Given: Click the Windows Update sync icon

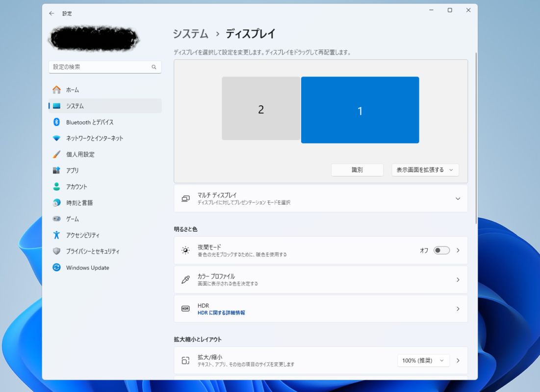Looking at the screenshot, I should 56,268.
